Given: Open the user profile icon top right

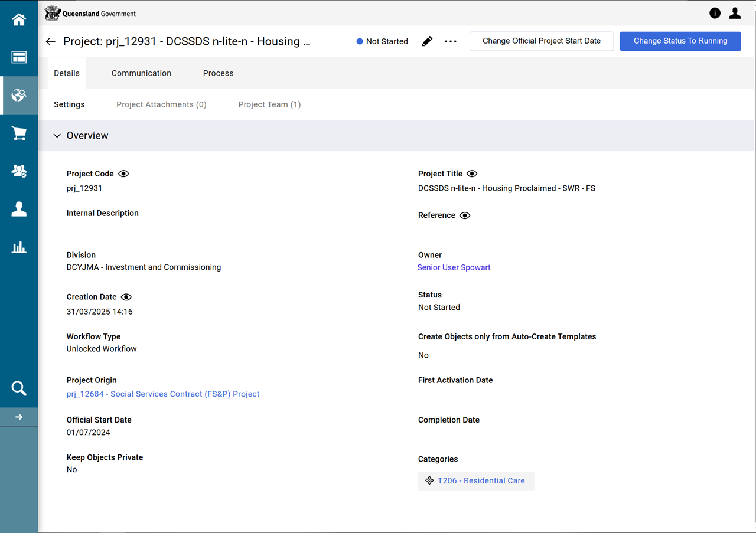Looking at the screenshot, I should pyautogui.click(x=735, y=13).
